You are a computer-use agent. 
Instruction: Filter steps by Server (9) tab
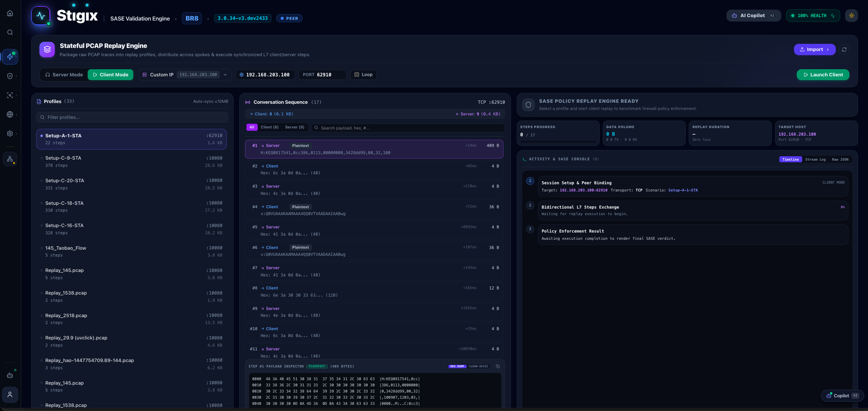pyautogui.click(x=294, y=127)
